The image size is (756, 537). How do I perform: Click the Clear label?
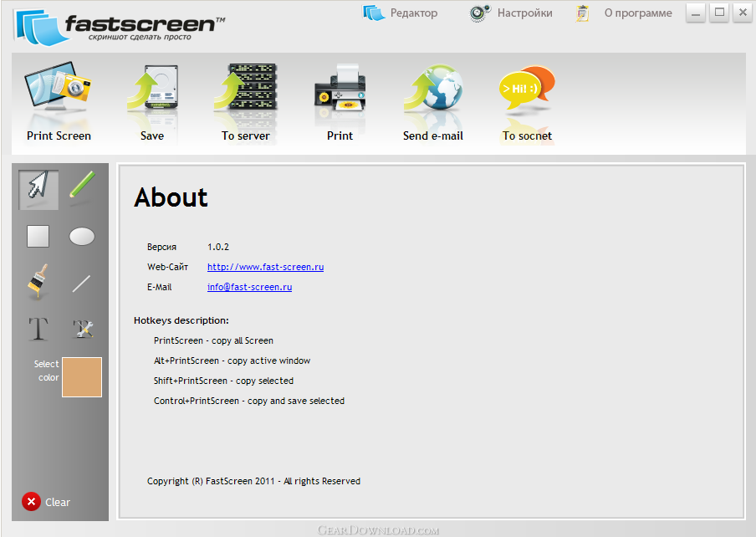58,503
